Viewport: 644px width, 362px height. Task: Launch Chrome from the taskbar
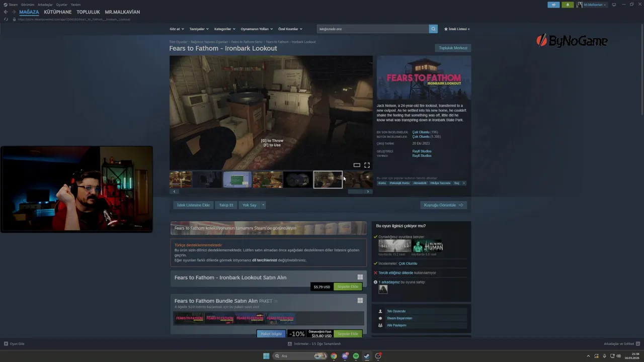click(334, 356)
